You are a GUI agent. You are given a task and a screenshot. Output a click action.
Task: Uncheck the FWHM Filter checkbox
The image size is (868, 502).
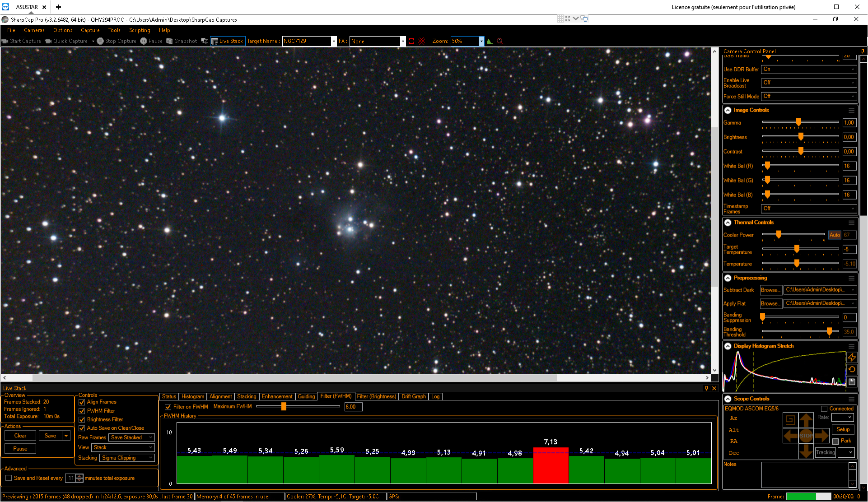82,411
